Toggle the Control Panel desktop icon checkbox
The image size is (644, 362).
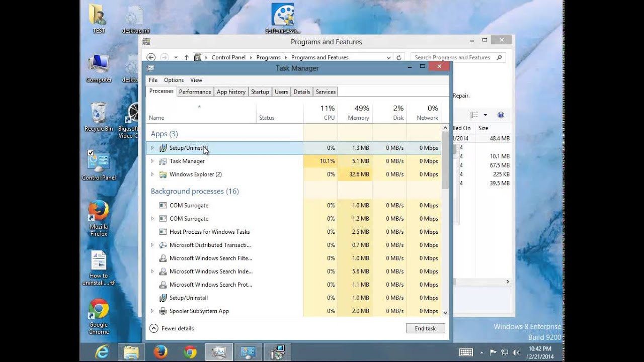point(91,153)
